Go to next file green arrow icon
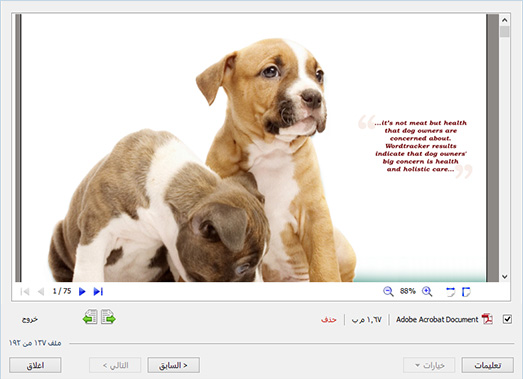Screen dimensions: 523x379 (108, 317)
